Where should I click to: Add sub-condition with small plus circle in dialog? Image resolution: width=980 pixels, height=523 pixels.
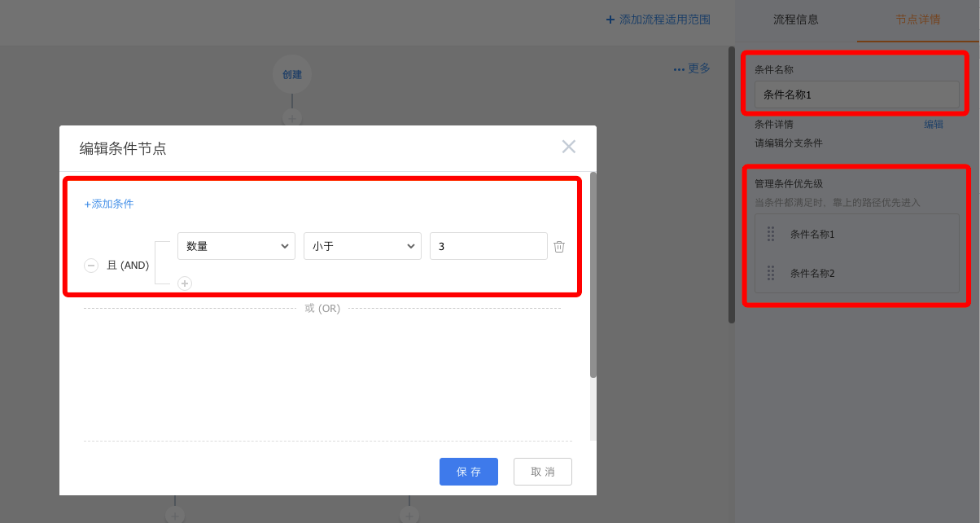tap(185, 283)
